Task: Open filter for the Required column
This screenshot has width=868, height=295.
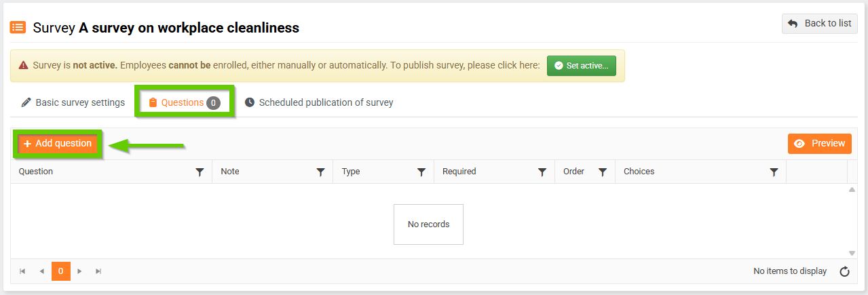Action: coord(542,172)
